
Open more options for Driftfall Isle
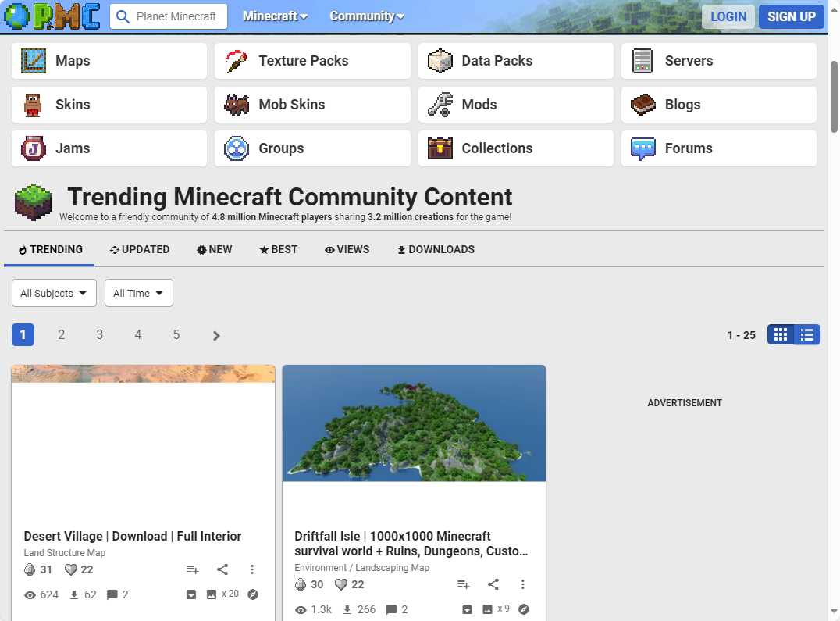(523, 584)
